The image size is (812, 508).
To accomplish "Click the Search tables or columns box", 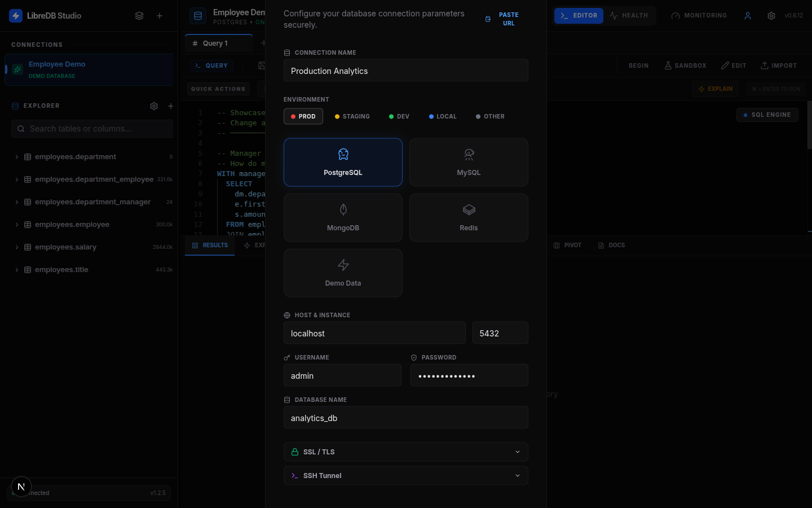I will [x=93, y=129].
